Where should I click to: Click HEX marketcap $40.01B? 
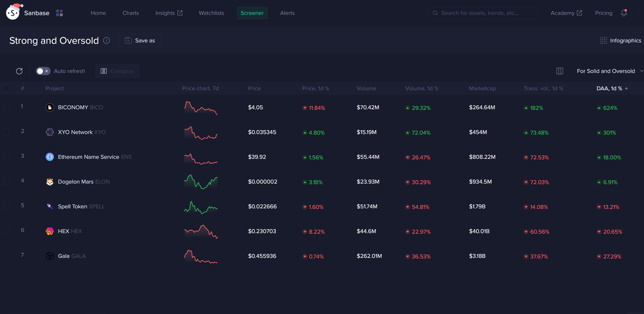[479, 231]
